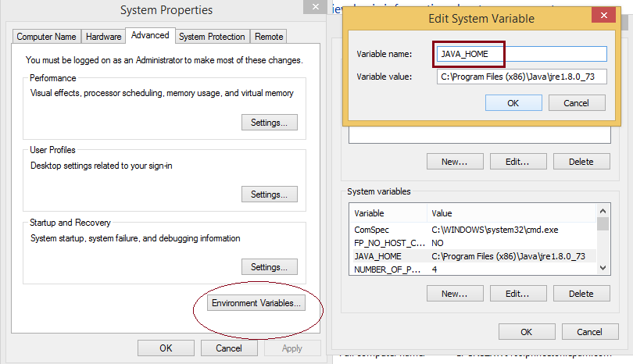
Task: Click Cancel in Environment Variables window
Action: [590, 332]
